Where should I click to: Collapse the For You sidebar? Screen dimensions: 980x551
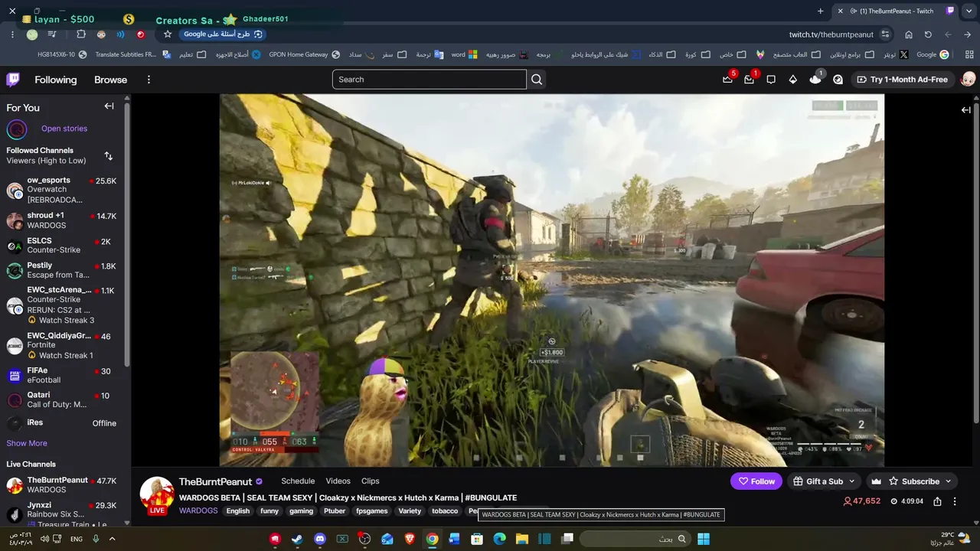coord(109,107)
